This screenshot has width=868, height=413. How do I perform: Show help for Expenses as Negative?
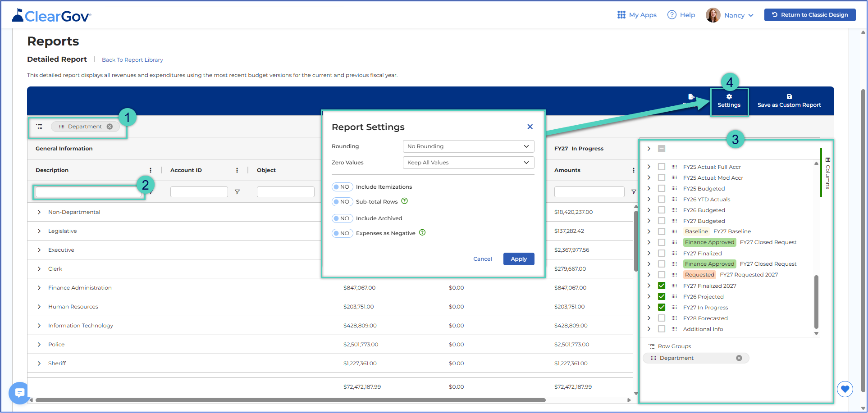pyautogui.click(x=422, y=232)
